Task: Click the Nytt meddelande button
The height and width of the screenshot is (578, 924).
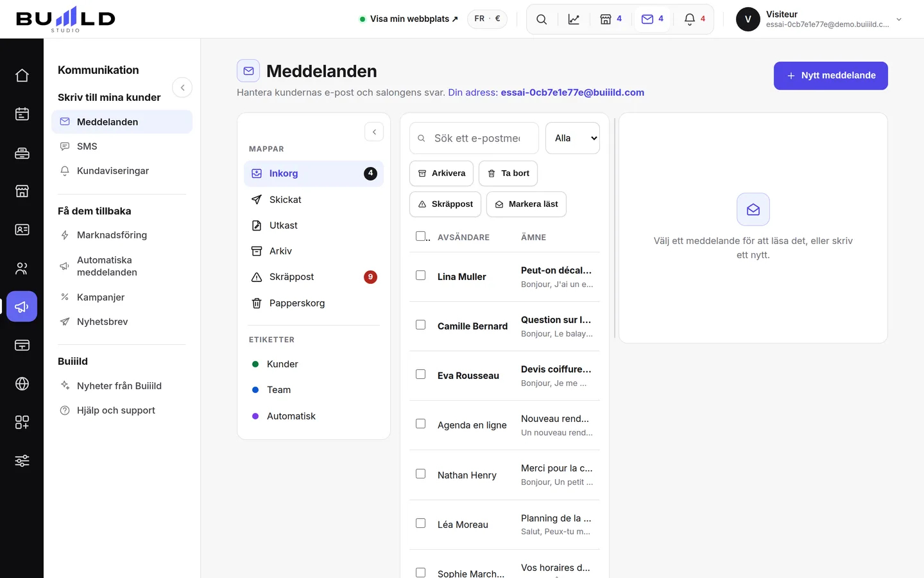Action: (830, 76)
